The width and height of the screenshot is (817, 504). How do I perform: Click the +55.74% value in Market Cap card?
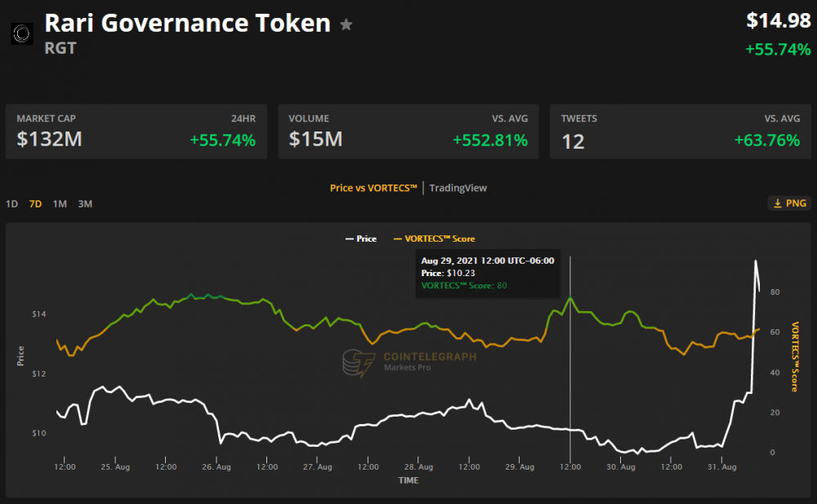pos(222,140)
